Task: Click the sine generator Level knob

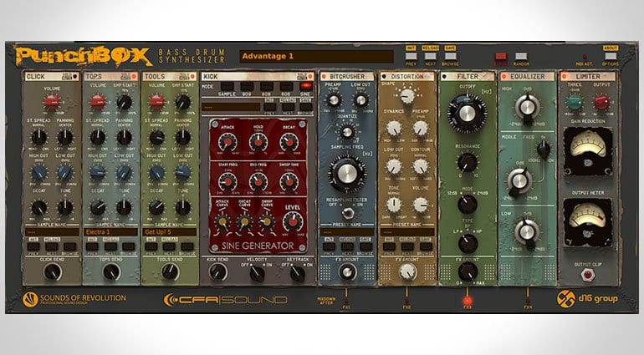Action: [x=293, y=221]
